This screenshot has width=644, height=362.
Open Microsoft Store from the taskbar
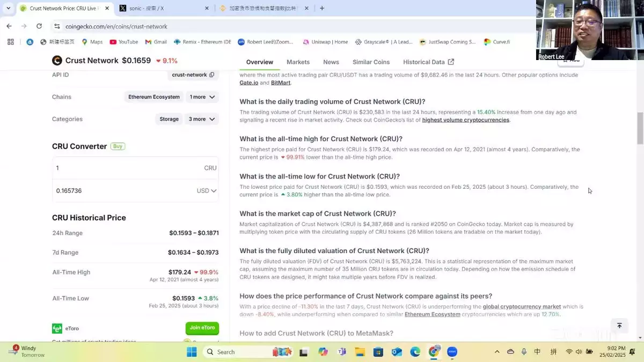378,352
